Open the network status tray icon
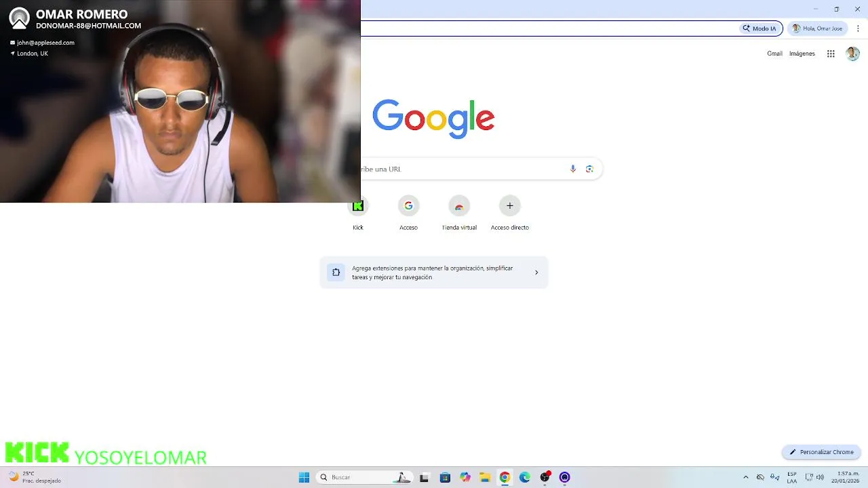Viewport: 868px width, 488px height. (x=808, y=477)
